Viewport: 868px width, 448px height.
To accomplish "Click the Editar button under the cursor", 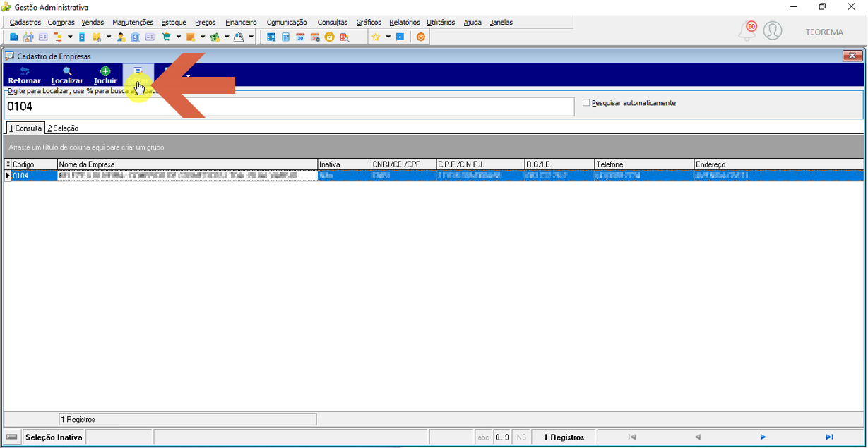I will point(138,75).
